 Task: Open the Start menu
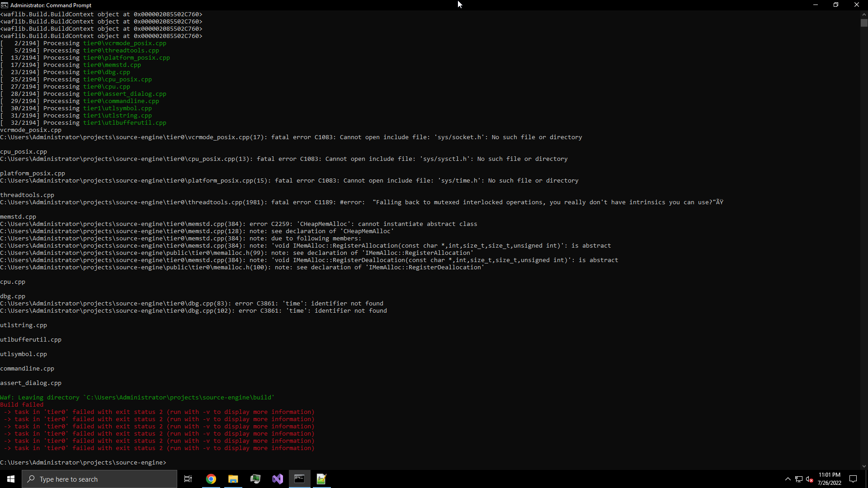coord(10,479)
